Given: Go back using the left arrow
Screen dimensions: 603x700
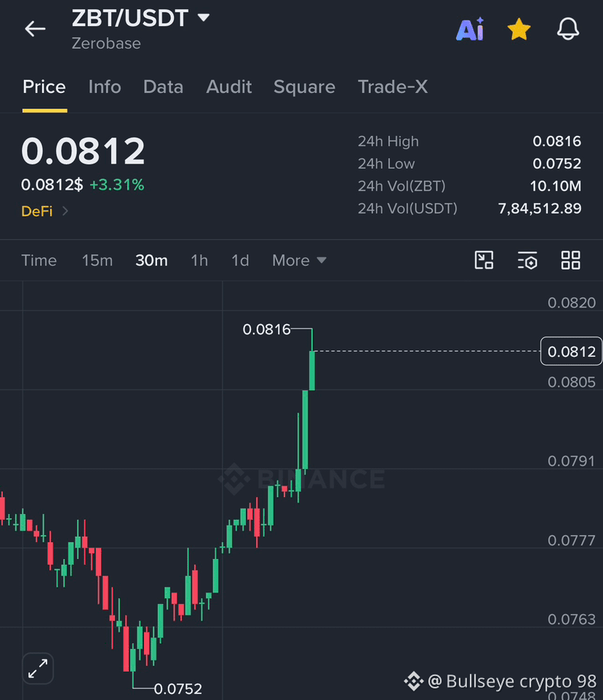Looking at the screenshot, I should 35,29.
